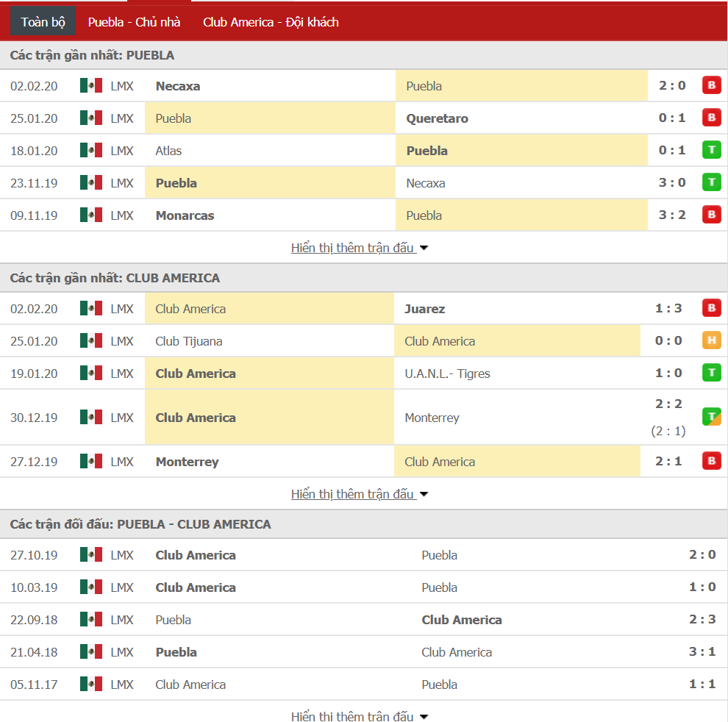Image resolution: width=728 pixels, height=722 pixels.
Task: Click Mexico flag on 27.10.19 head-to-head row
Action: click(x=91, y=554)
